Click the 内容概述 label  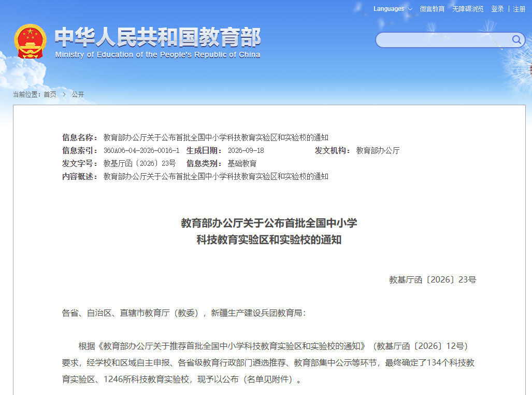(80, 176)
